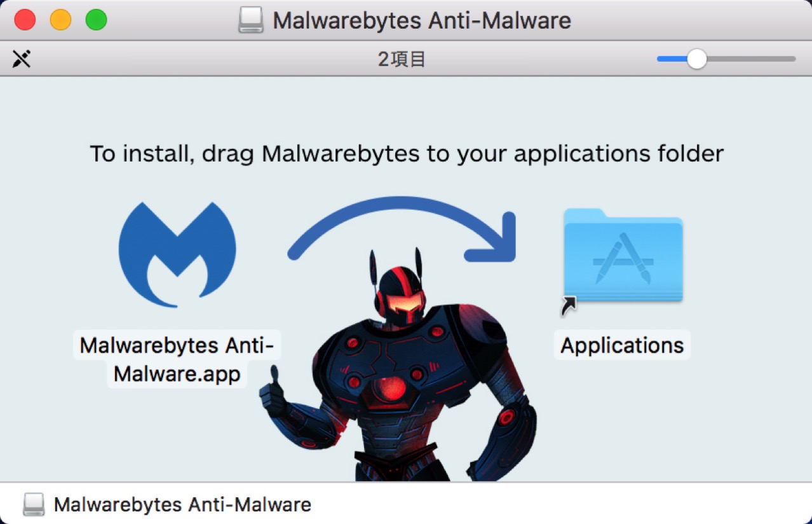Viewport: 812px width, 524px height.
Task: Close the window with red button
Action: (25, 20)
